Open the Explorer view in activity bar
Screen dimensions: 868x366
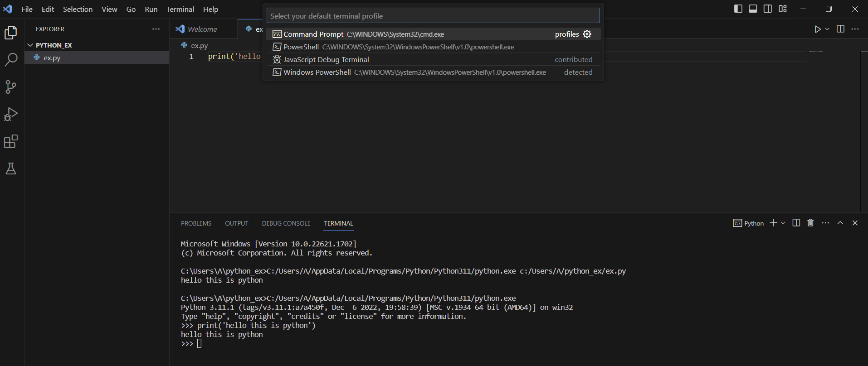pyautogui.click(x=11, y=33)
